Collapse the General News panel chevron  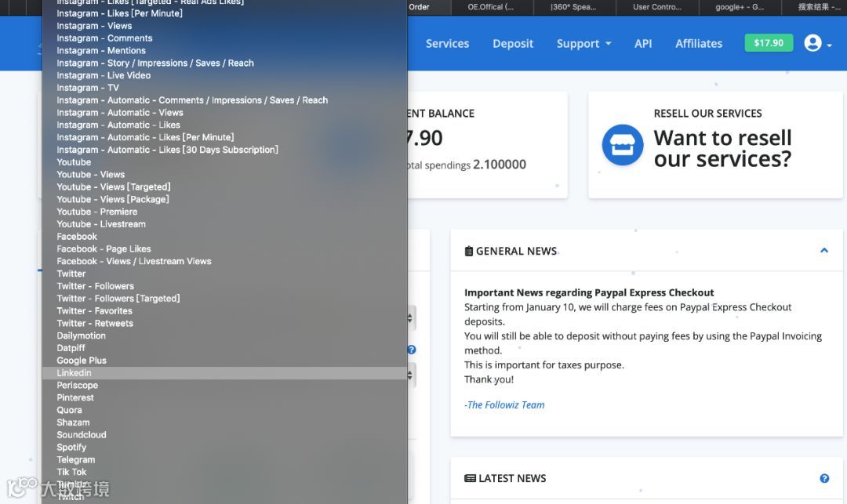[x=824, y=250]
